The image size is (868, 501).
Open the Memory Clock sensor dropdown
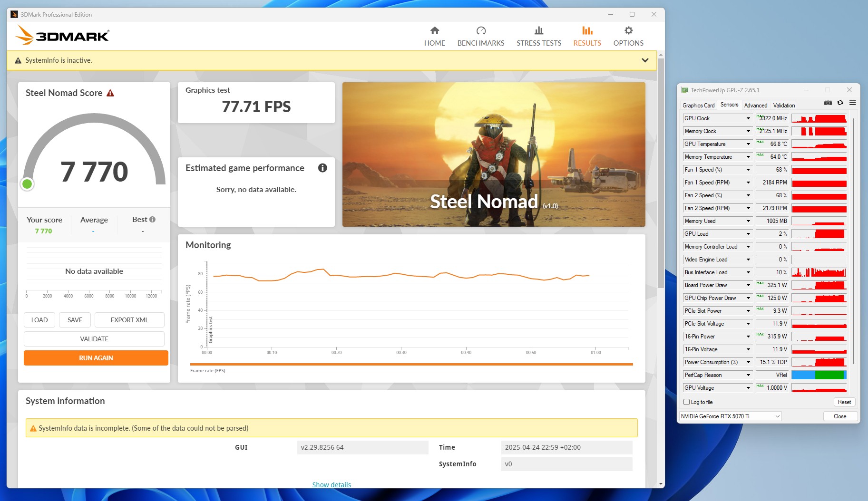click(748, 131)
